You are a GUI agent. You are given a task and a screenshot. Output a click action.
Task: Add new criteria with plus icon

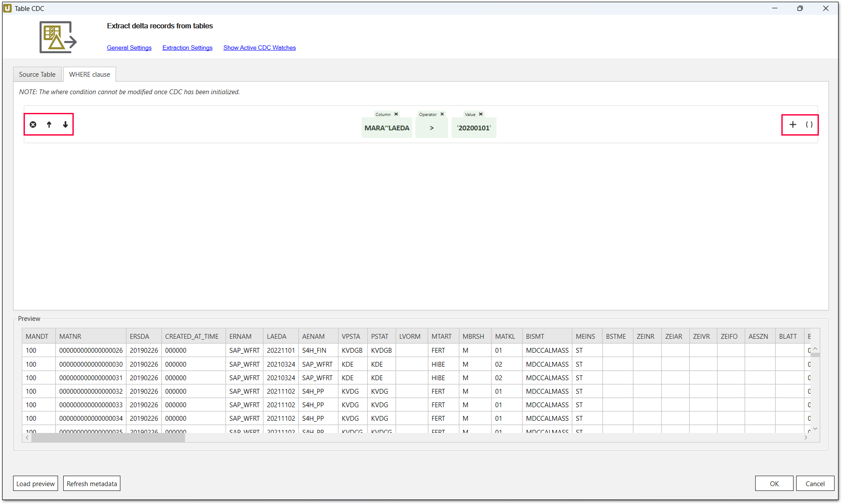tap(793, 125)
